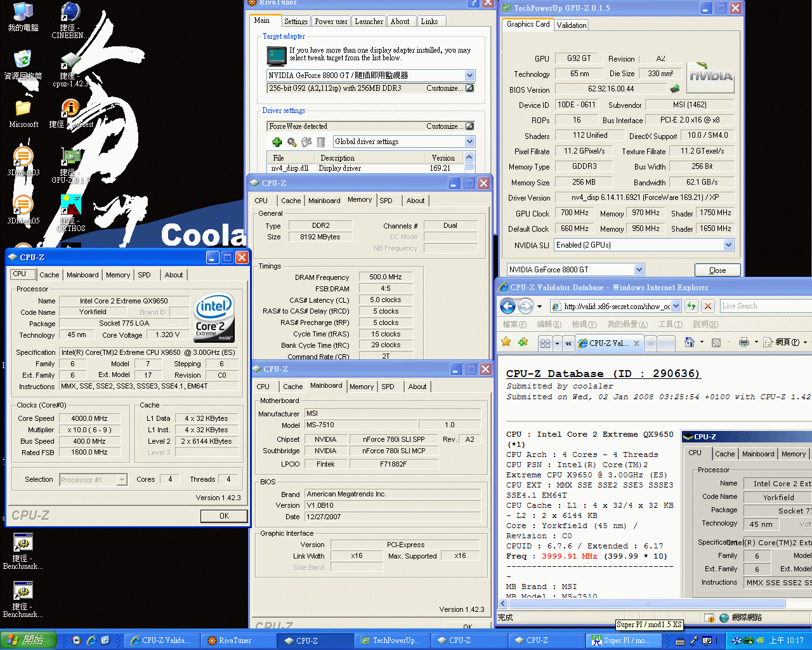Open the 檔案(F) menu in Internet Explorer
Screen dimensions: 812x650
point(514,324)
